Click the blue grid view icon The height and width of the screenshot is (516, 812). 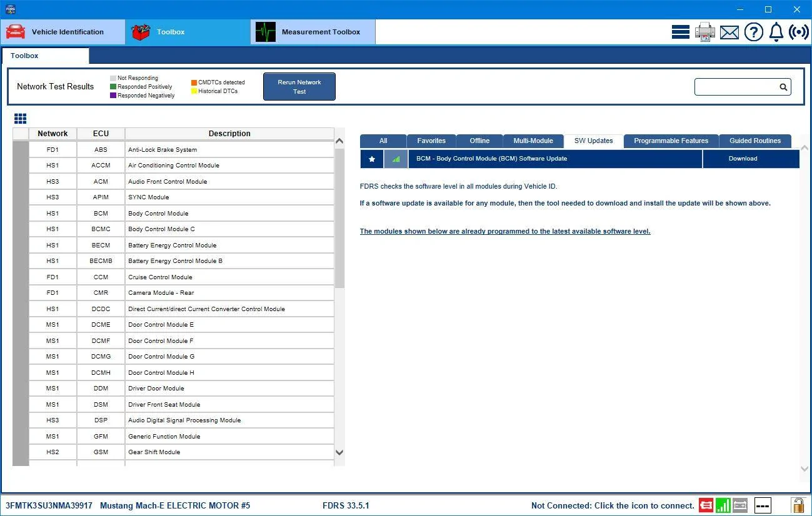click(x=20, y=119)
